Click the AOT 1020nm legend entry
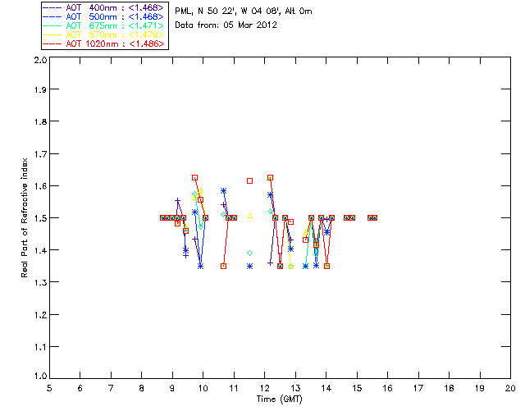This screenshot has height=420, width=525. (x=104, y=43)
